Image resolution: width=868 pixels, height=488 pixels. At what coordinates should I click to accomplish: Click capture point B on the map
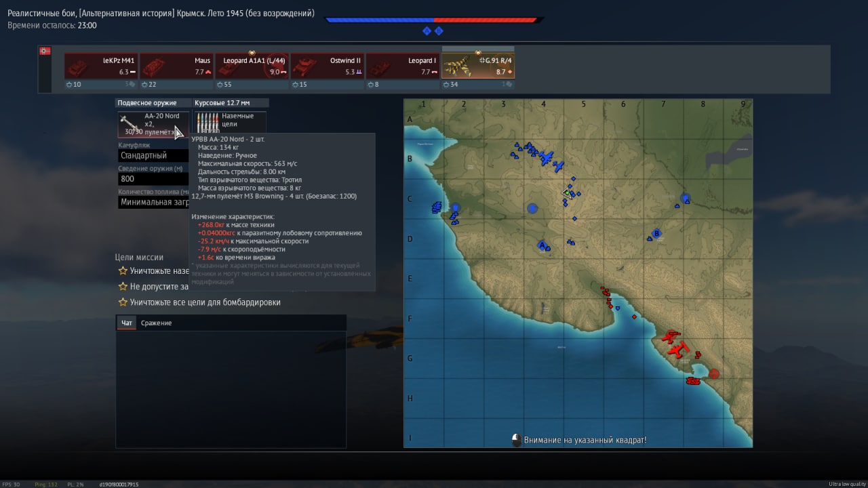[656, 233]
